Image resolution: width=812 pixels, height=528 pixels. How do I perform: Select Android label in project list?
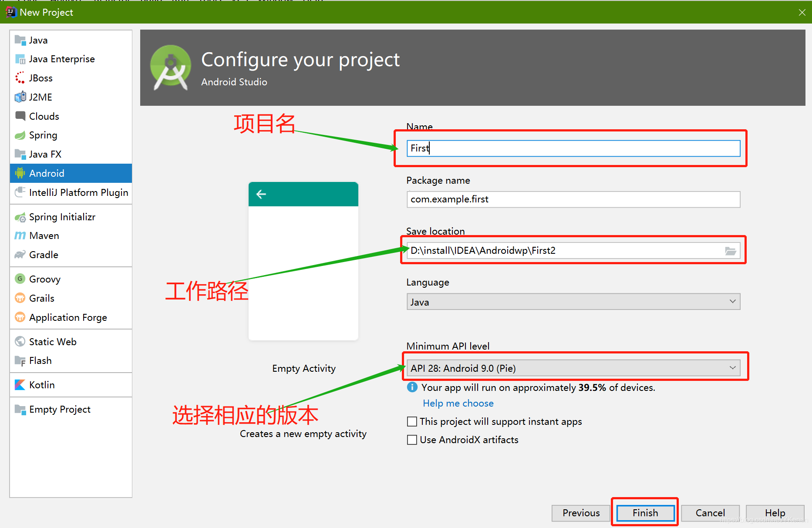point(47,173)
